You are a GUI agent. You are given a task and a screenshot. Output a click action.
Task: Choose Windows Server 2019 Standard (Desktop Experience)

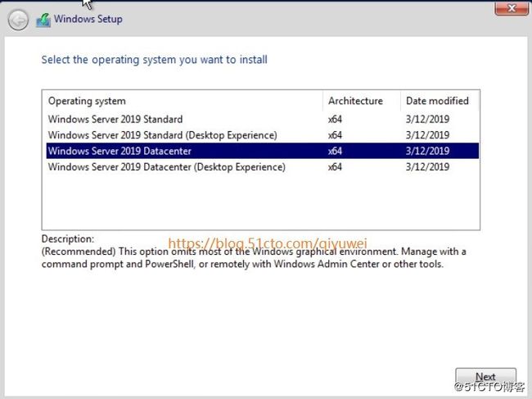tap(162, 135)
